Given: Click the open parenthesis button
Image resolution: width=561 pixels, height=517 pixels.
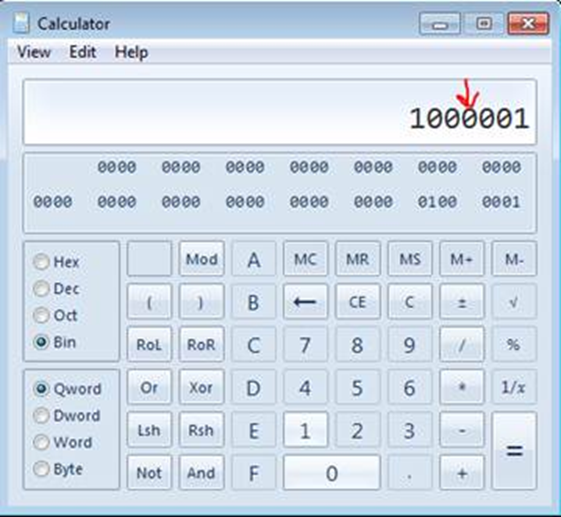Looking at the screenshot, I should (149, 302).
